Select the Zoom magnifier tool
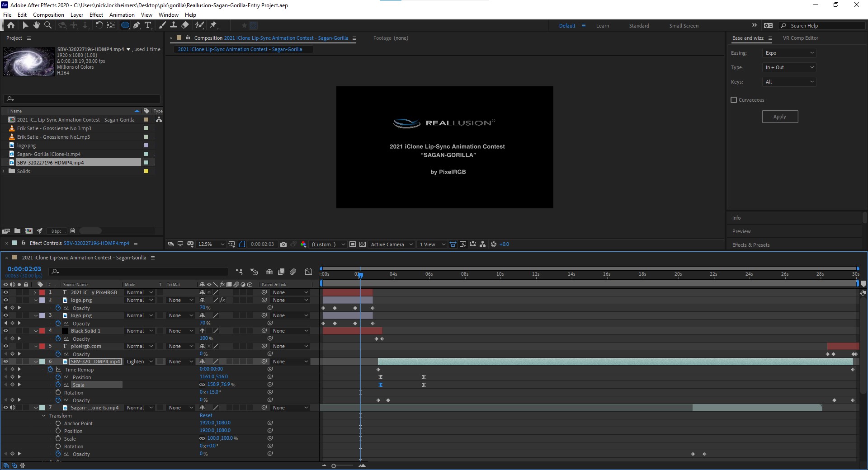The width and height of the screenshot is (868, 470). [x=48, y=25]
